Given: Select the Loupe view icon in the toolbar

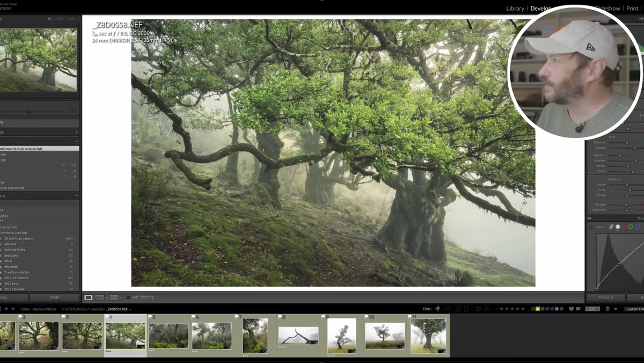Looking at the screenshot, I should (89, 297).
